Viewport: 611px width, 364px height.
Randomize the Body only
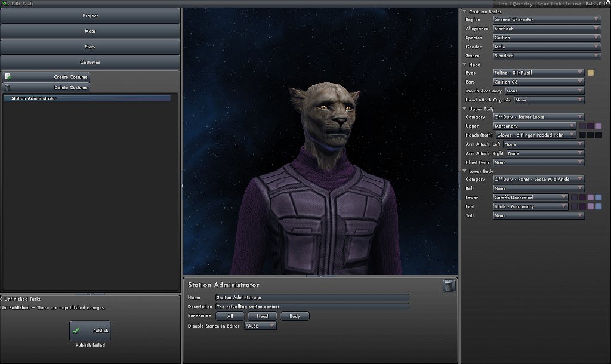[295, 316]
